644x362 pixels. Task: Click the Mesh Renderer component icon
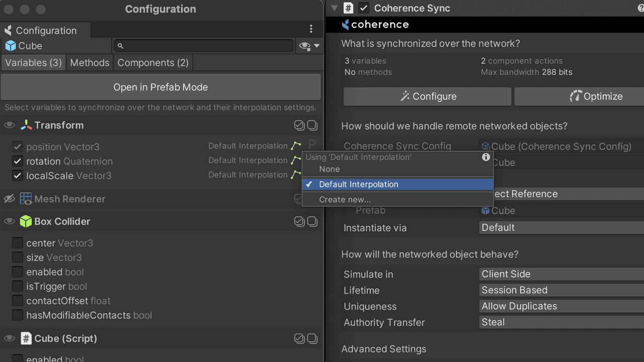(26, 199)
